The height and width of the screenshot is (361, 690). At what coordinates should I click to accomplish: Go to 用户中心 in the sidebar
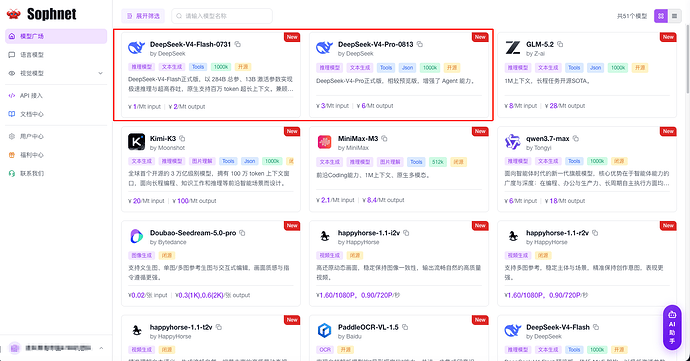tap(56, 136)
